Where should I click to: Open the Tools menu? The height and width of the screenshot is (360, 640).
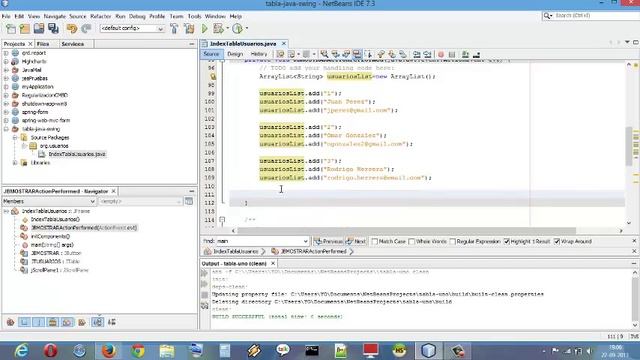tap(194, 16)
